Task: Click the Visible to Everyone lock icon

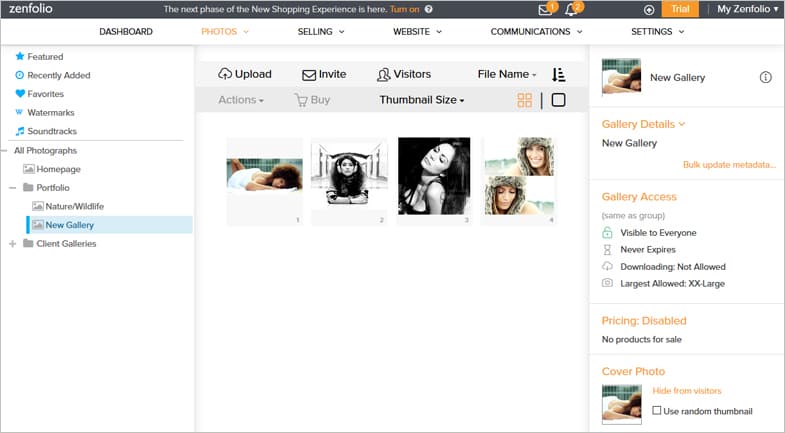Action: [607, 233]
